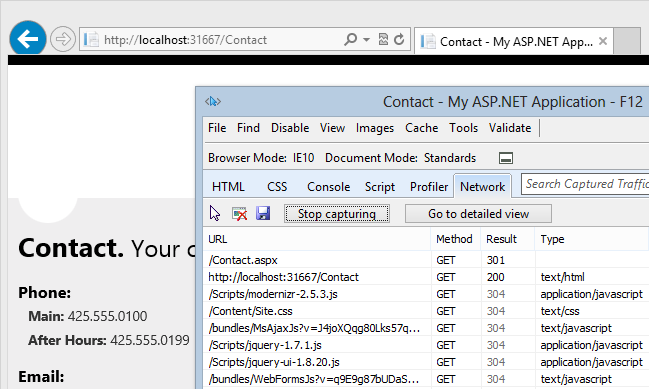This screenshot has width=649, height=389.
Task: Sort by the Result column header
Action: 507,239
